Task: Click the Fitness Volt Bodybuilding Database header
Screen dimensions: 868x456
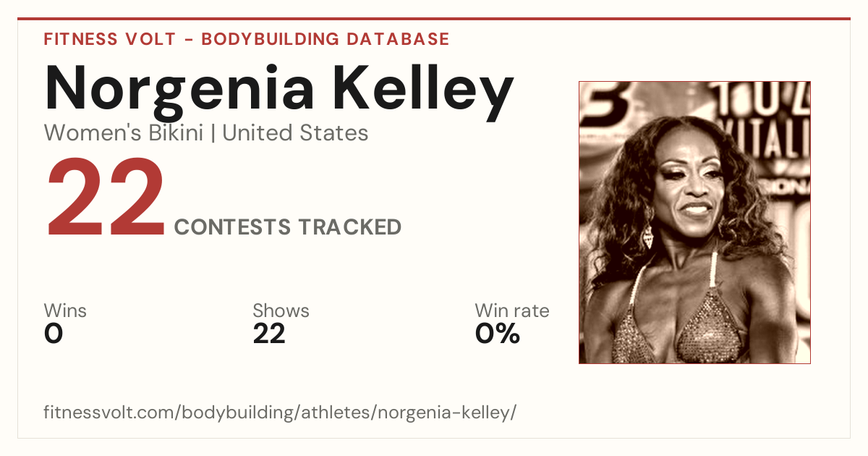Action: 247,39
